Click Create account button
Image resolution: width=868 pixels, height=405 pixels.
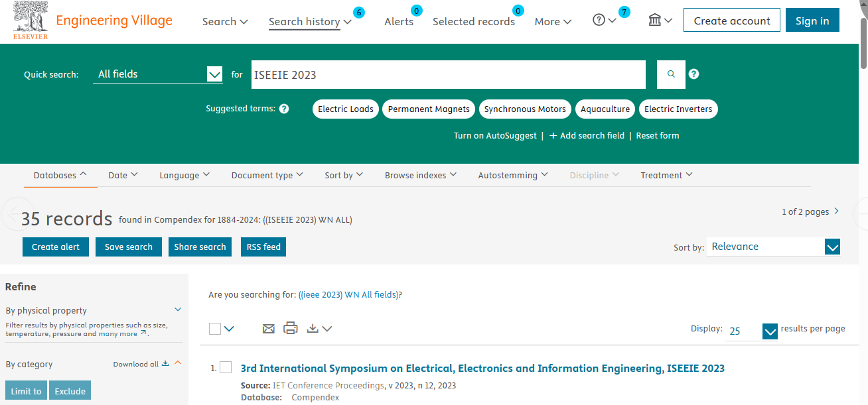732,21
